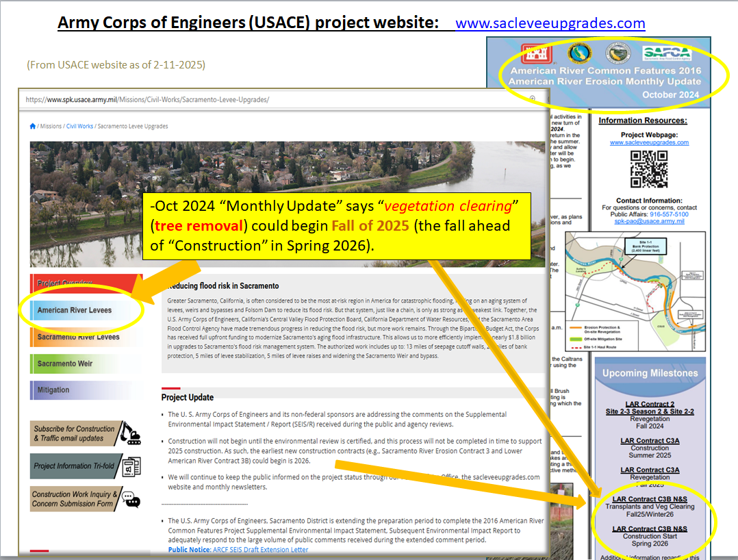
Task: Select the Project Overview menu item
Action: tap(86, 283)
